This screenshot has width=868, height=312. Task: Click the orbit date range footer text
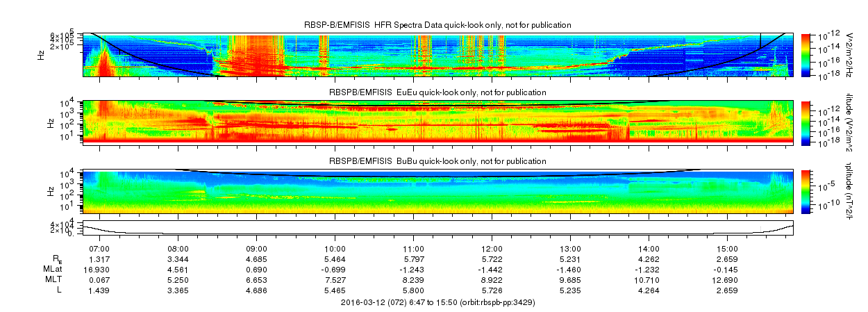pos(437,303)
